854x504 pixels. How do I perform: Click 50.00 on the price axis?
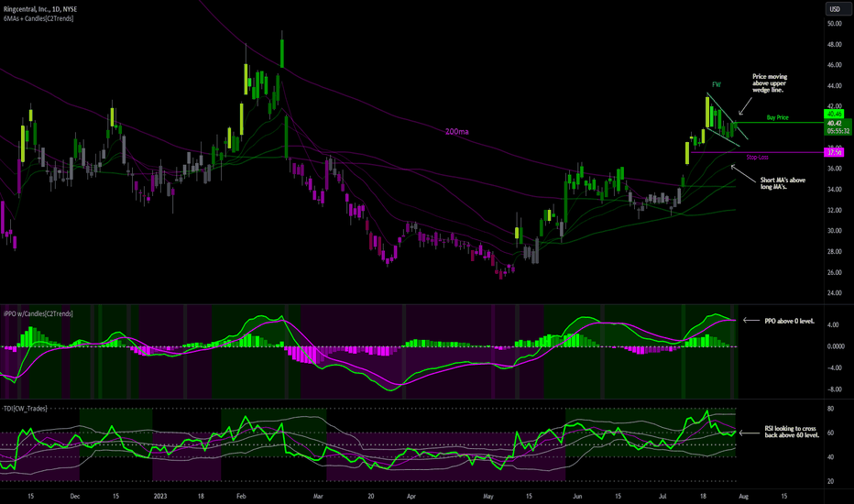(835, 24)
